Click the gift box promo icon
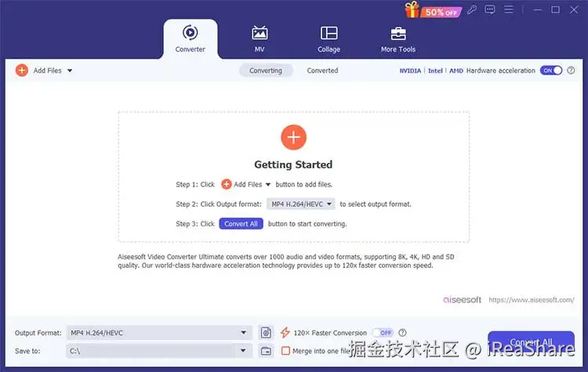Viewport: 588px width, 372px height. pyautogui.click(x=412, y=9)
